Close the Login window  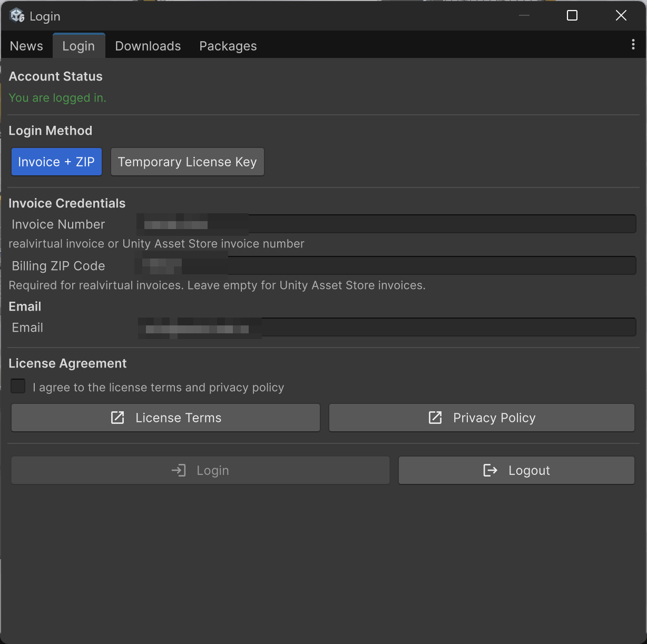point(621,16)
